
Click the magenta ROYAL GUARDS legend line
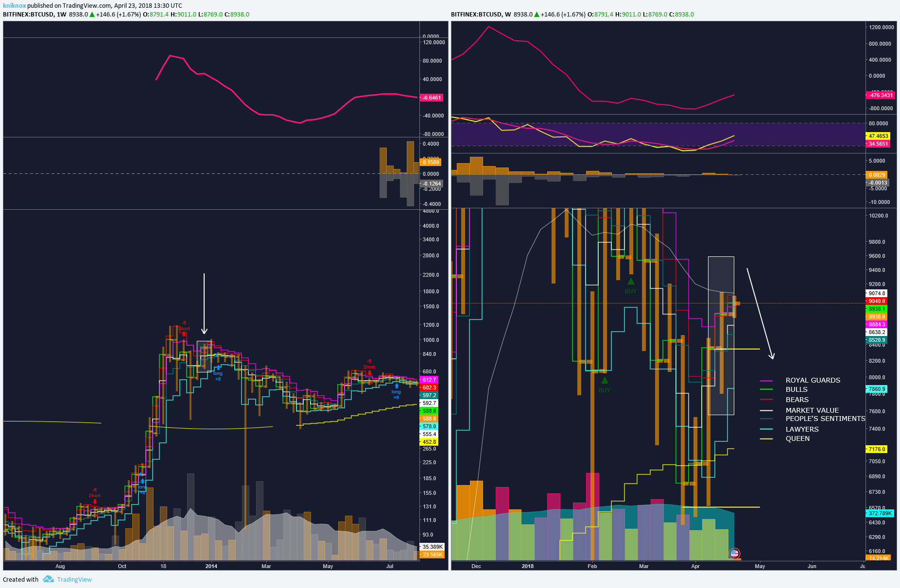[x=766, y=381]
